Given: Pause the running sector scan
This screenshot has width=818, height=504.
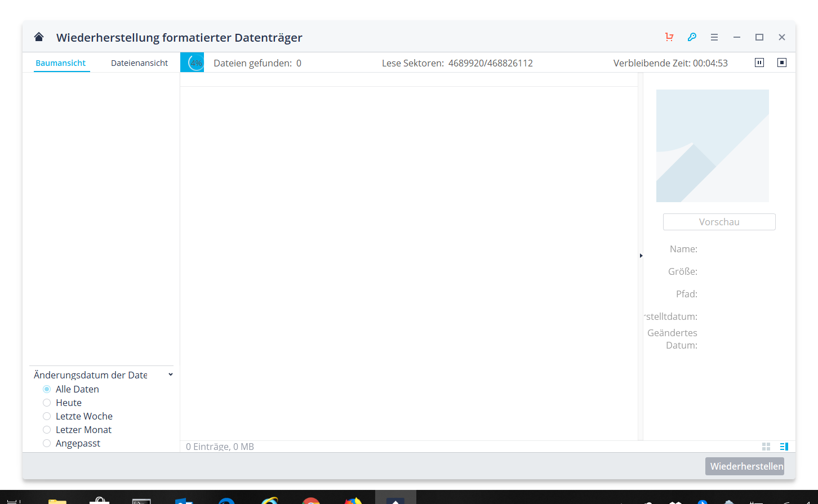Looking at the screenshot, I should point(759,63).
